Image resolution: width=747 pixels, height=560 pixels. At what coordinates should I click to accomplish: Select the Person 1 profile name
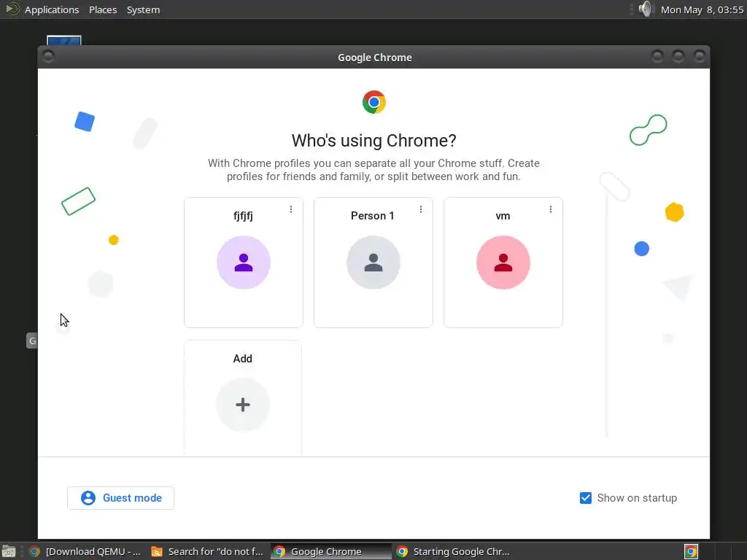(x=373, y=216)
